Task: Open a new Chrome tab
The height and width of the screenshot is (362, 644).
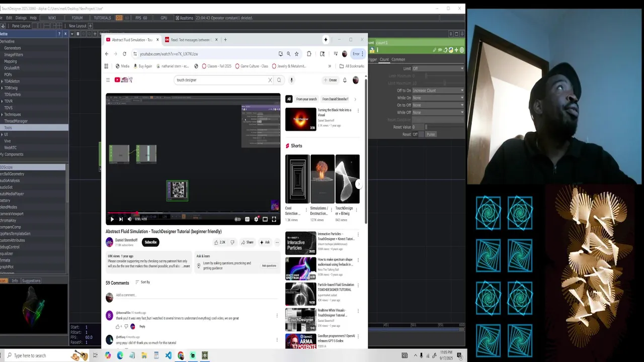Action: pyautogui.click(x=225, y=40)
